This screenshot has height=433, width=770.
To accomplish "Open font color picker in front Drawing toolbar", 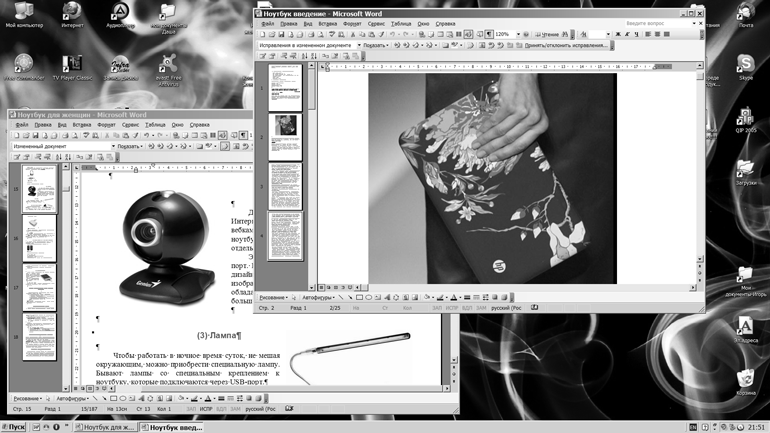I will [460, 297].
